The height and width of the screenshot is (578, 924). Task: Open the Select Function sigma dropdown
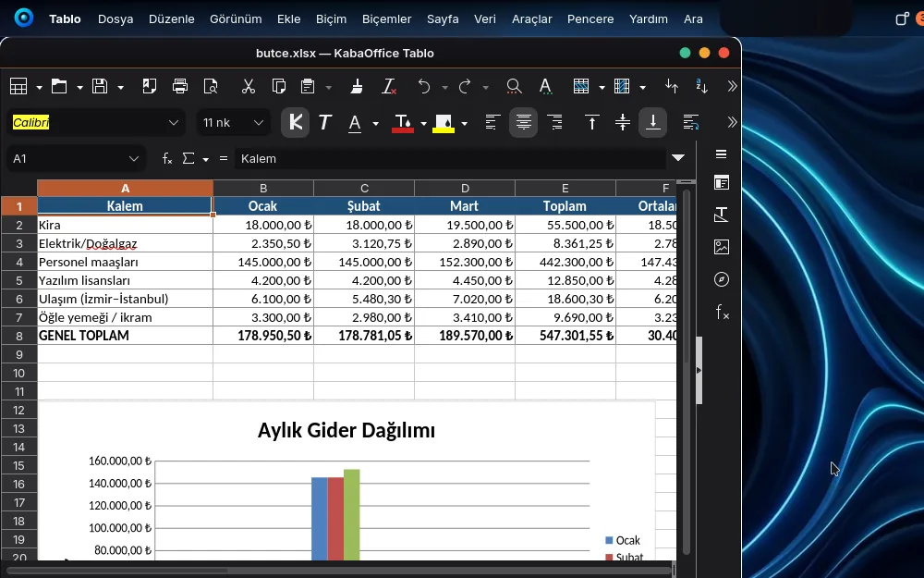[x=206, y=159]
